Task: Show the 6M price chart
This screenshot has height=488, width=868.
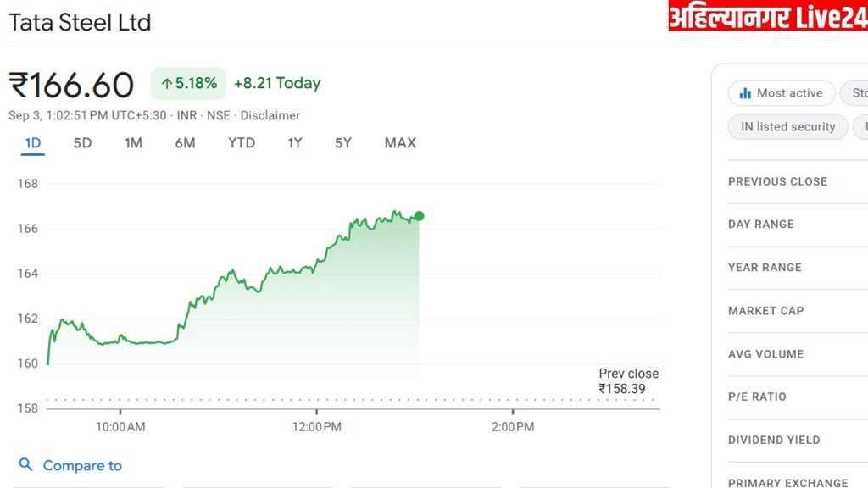Action: coord(185,143)
